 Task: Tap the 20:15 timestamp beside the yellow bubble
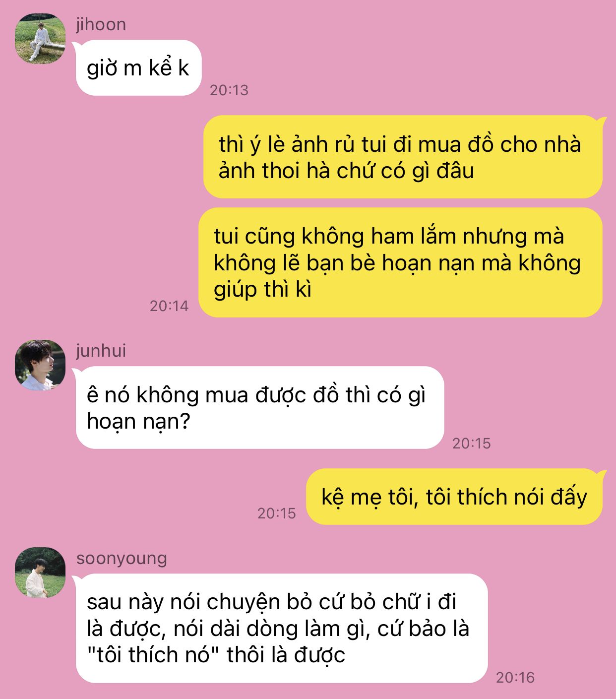[276, 513]
